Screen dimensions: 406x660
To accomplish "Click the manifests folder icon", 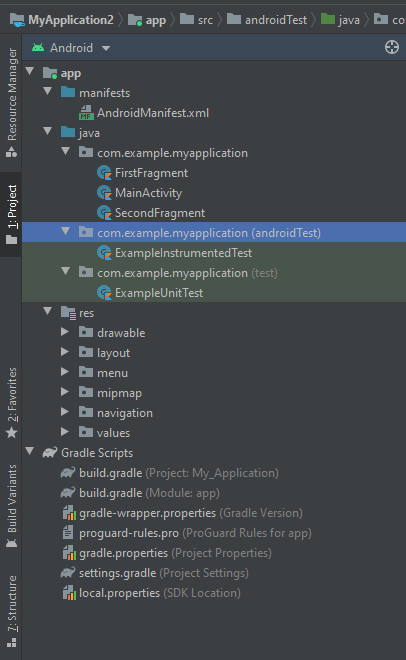I will [68, 92].
